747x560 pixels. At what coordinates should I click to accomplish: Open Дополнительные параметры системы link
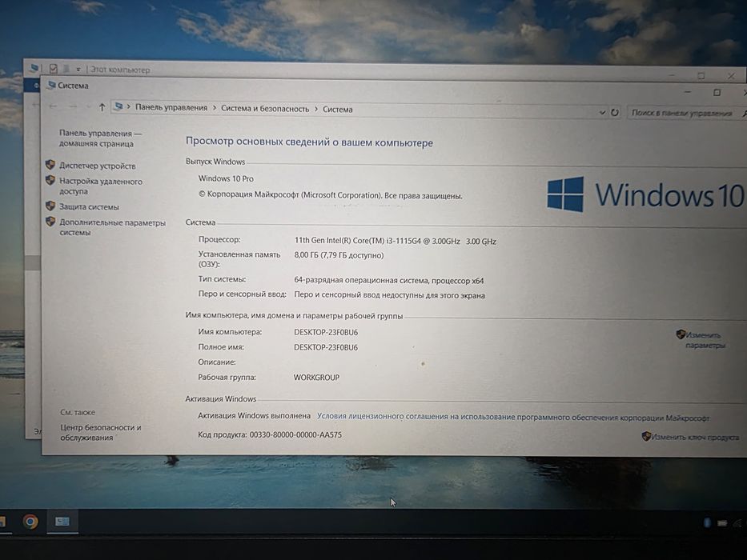[112, 228]
